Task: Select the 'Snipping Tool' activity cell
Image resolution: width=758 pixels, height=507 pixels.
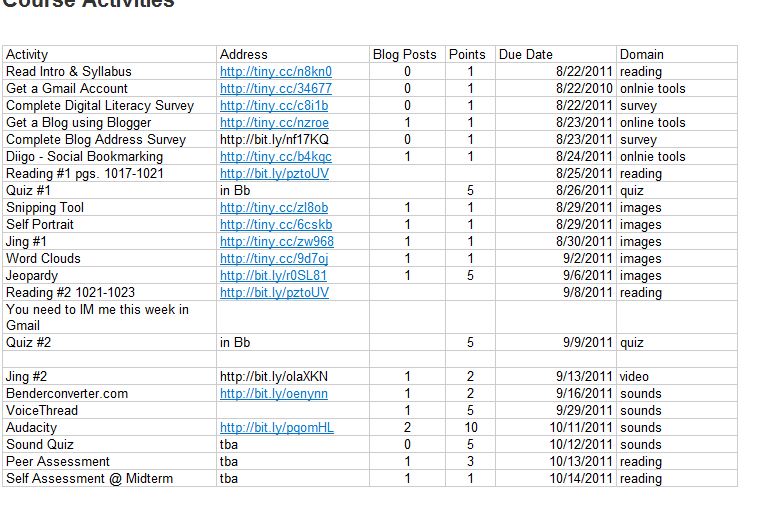Action: [x=109, y=207]
